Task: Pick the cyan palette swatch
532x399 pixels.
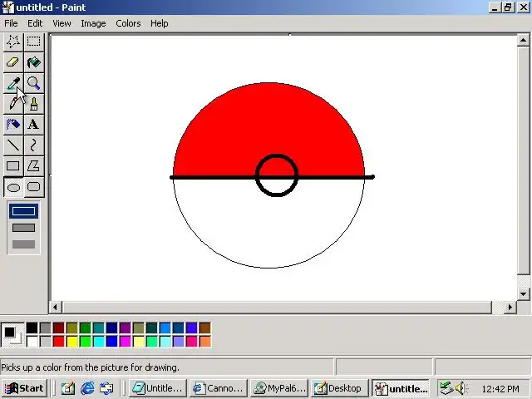Action: pos(98,342)
